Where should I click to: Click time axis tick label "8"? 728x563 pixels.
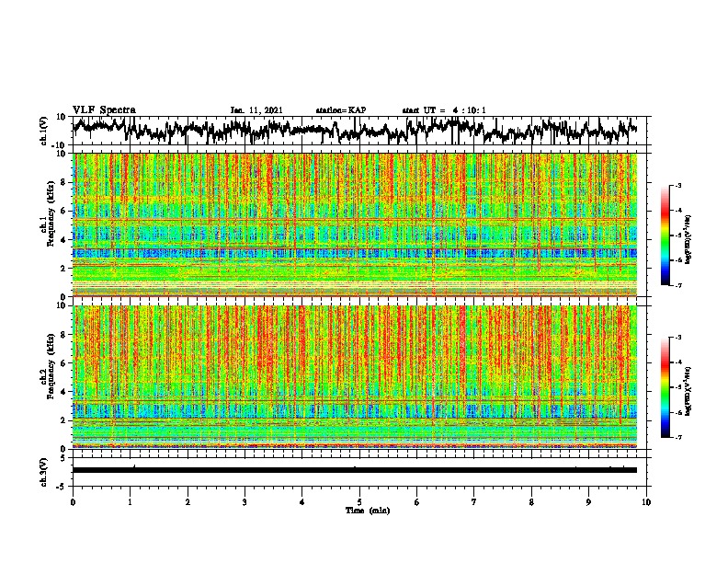[531, 502]
